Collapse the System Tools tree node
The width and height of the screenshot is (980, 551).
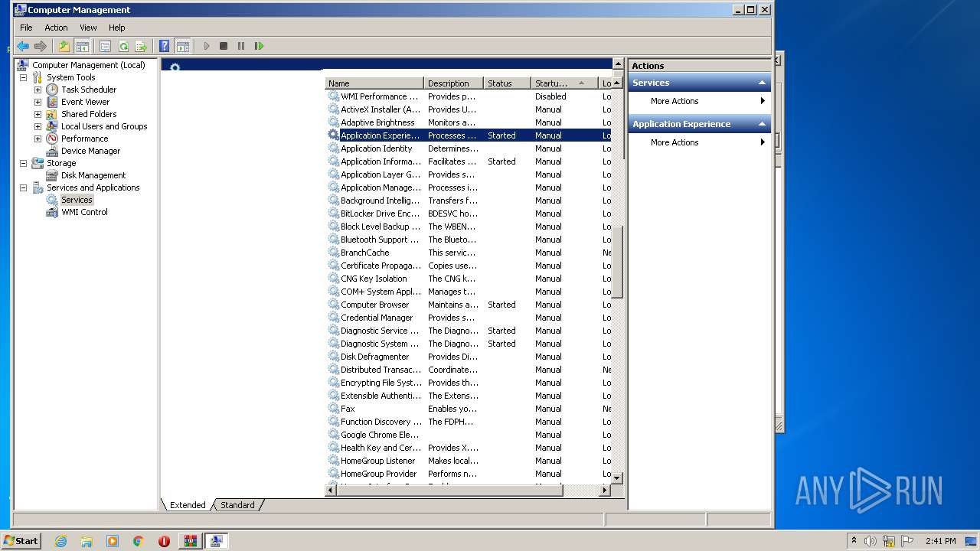coord(23,77)
